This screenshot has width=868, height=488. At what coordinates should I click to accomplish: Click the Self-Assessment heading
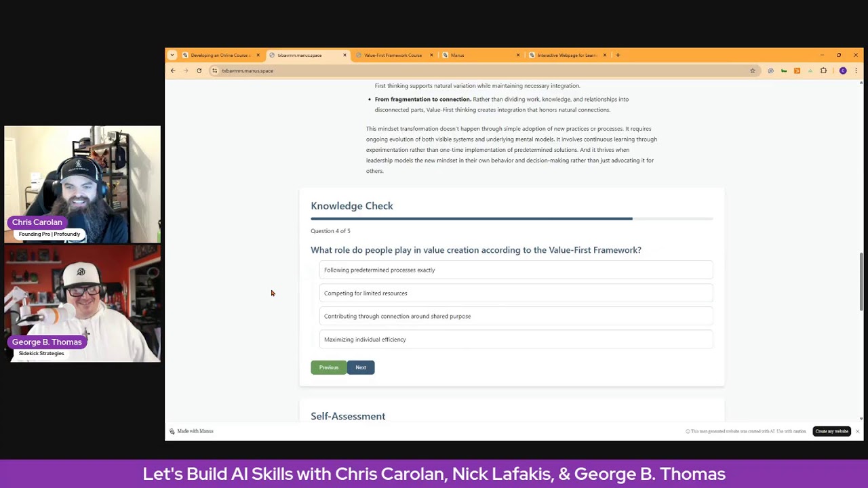348,416
